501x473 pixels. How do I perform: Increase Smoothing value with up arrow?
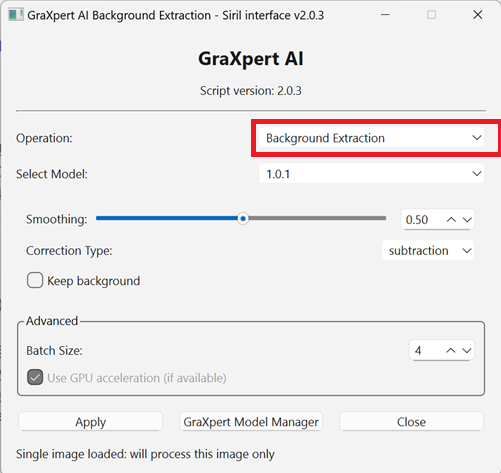[451, 220]
